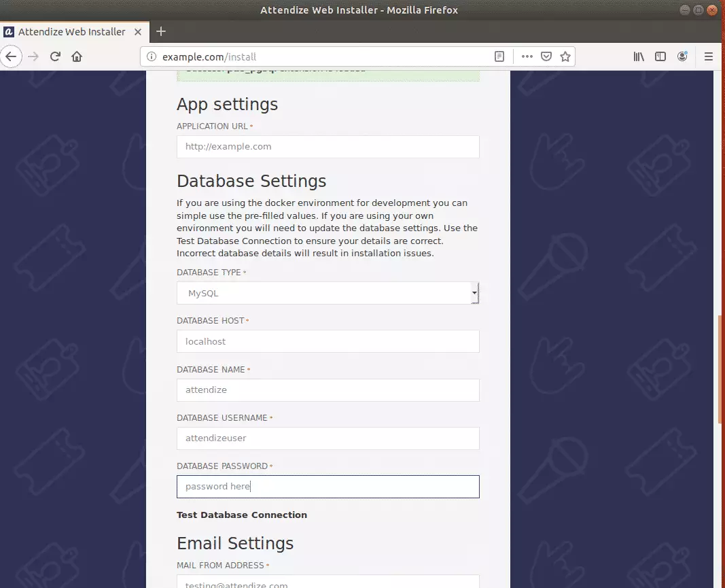Open the Database Type MySQL dropdown
This screenshot has width=725, height=588.
[328, 293]
